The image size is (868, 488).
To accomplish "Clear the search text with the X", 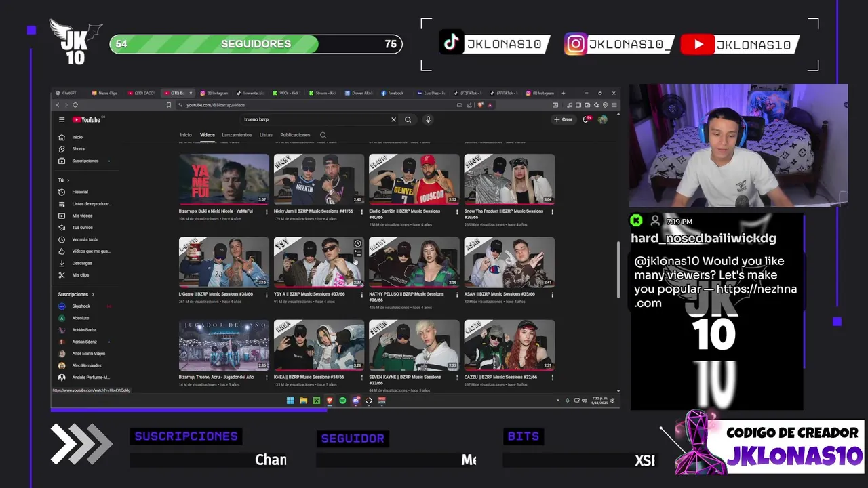I will click(x=393, y=119).
